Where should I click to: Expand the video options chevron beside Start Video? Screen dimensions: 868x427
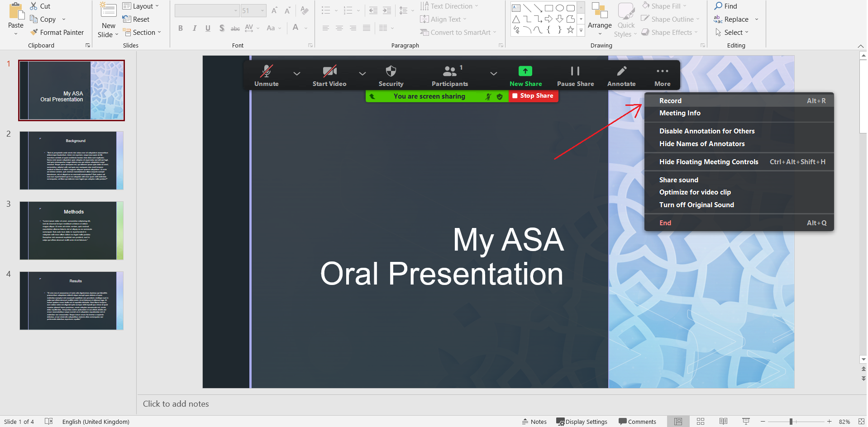click(x=362, y=73)
